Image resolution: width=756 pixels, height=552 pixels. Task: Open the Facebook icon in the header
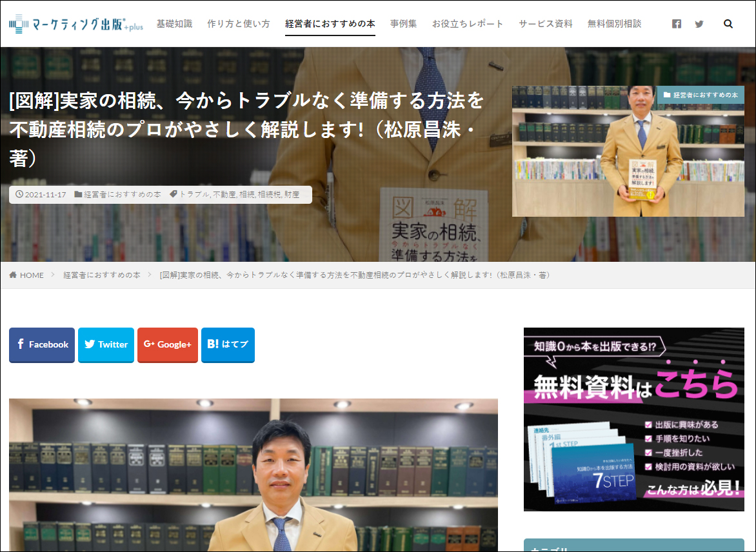[677, 24]
